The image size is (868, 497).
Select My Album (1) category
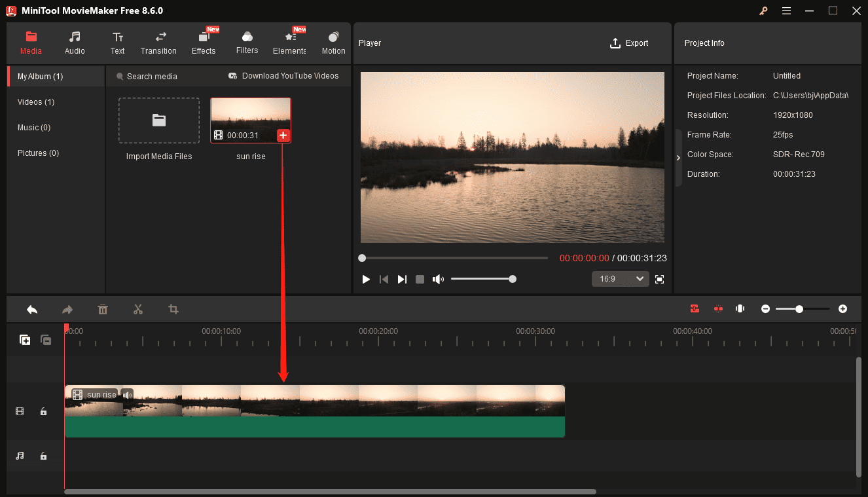pos(56,77)
